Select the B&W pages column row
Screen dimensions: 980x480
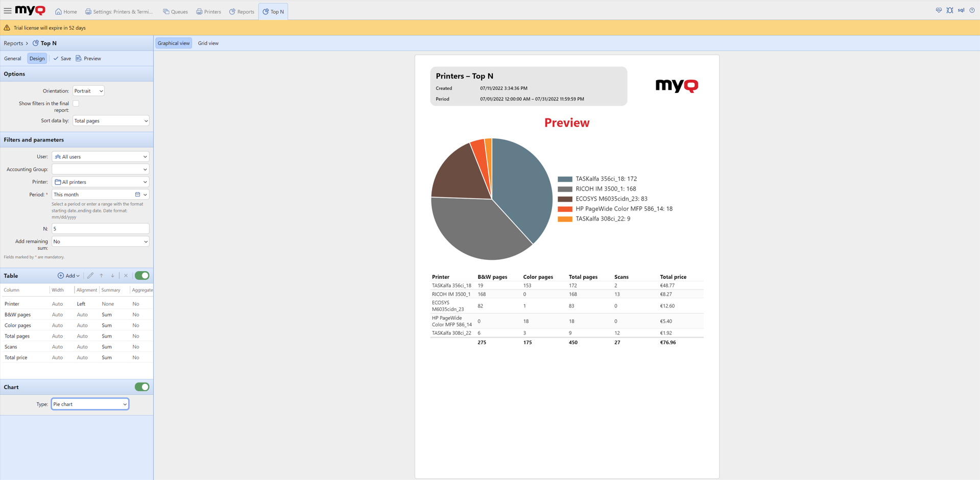pyautogui.click(x=77, y=315)
